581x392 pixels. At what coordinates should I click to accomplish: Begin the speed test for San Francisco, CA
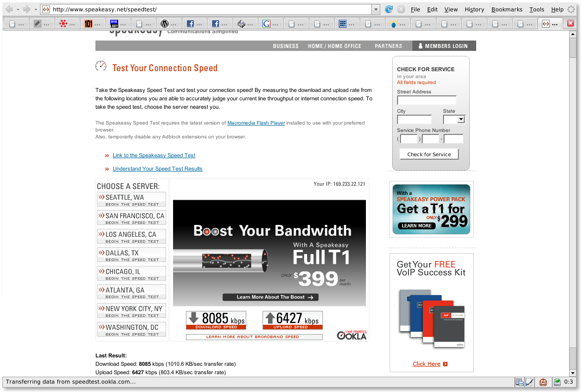(132, 218)
